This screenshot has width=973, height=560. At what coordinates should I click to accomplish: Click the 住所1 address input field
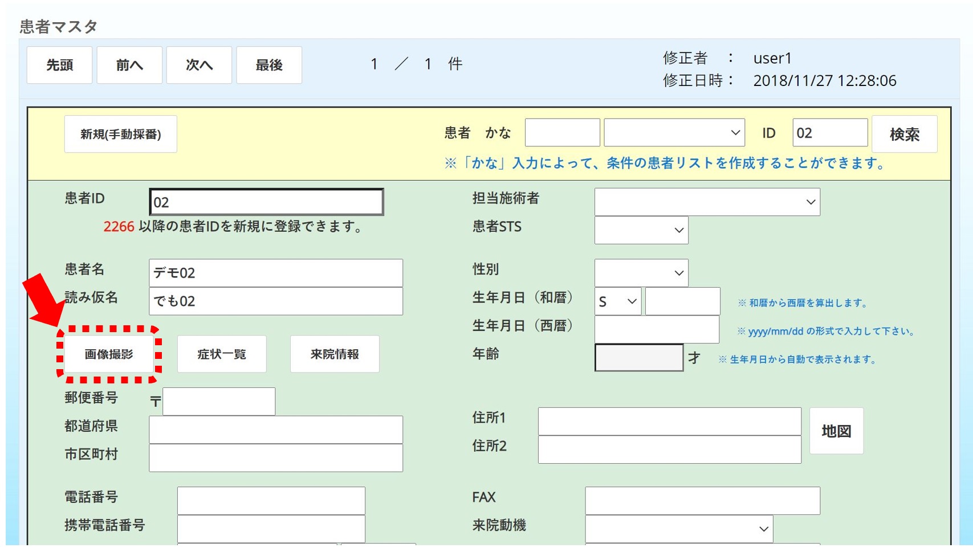click(x=669, y=422)
